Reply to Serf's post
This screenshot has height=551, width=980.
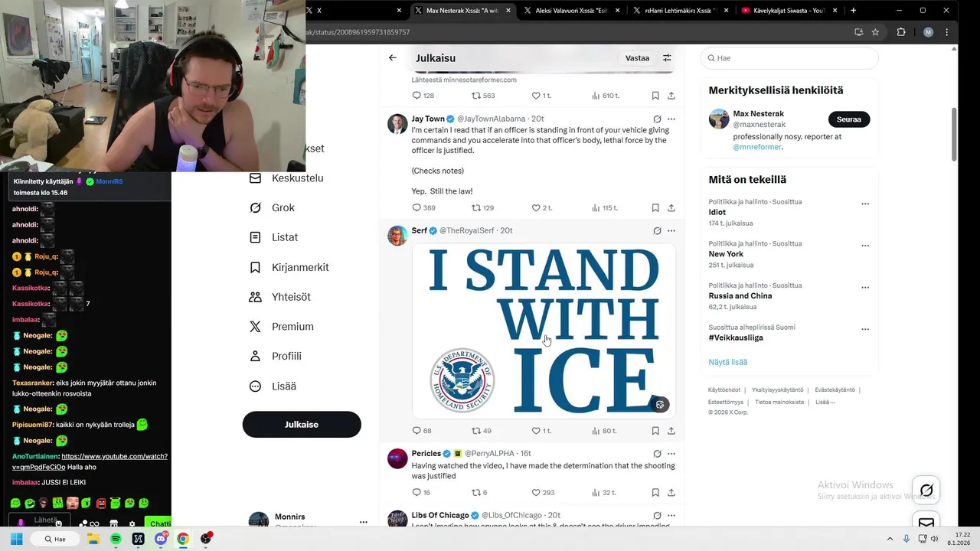pos(422,431)
